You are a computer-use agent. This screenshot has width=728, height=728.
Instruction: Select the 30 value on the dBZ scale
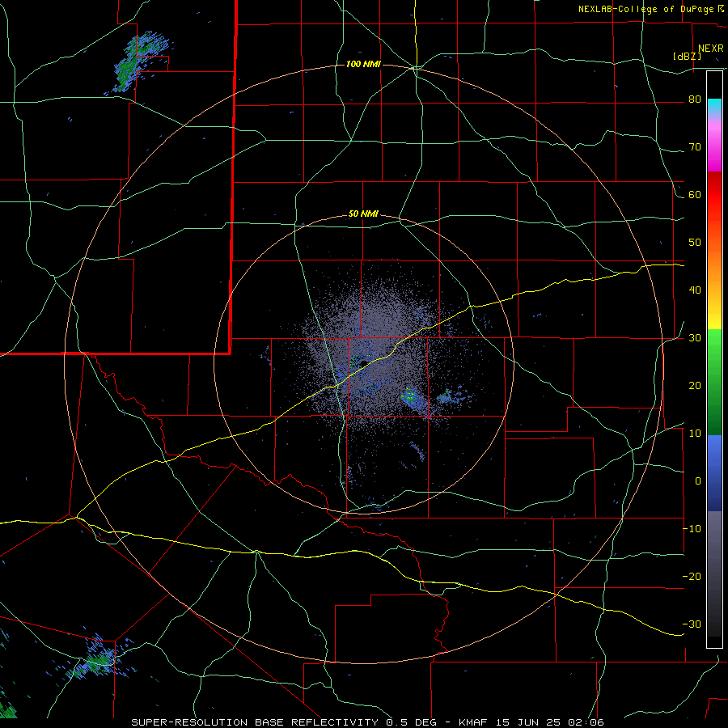coord(695,338)
